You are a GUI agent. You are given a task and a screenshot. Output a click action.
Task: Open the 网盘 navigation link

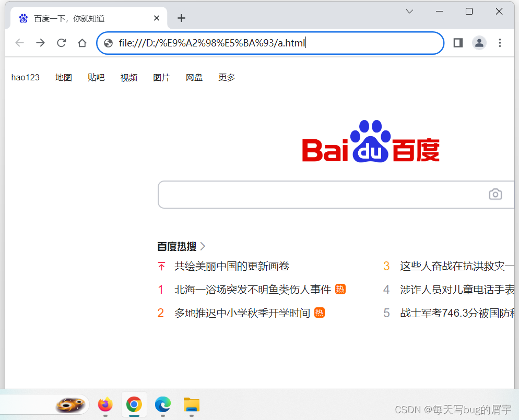(194, 77)
